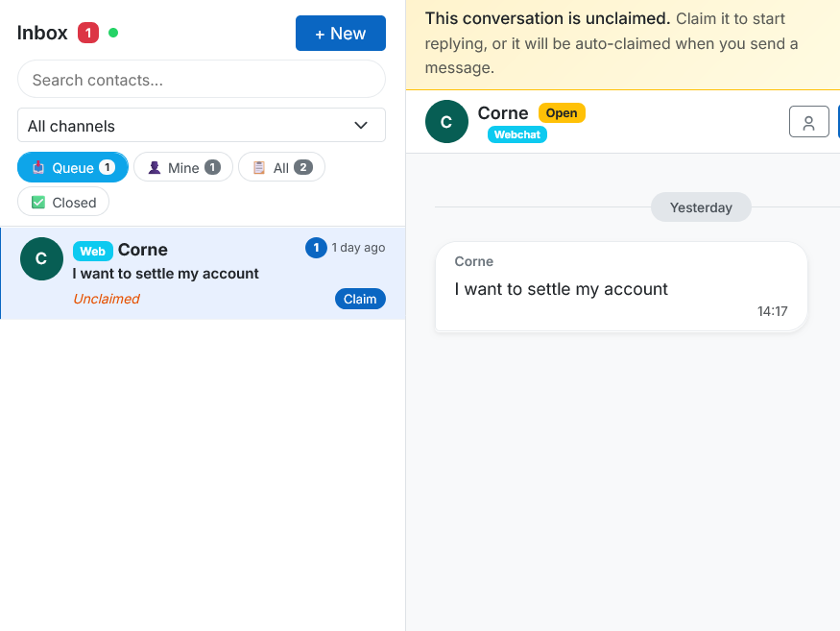The width and height of the screenshot is (840, 631).
Task: Click the Unclaimed status text on Corne's row
Action: tap(107, 299)
